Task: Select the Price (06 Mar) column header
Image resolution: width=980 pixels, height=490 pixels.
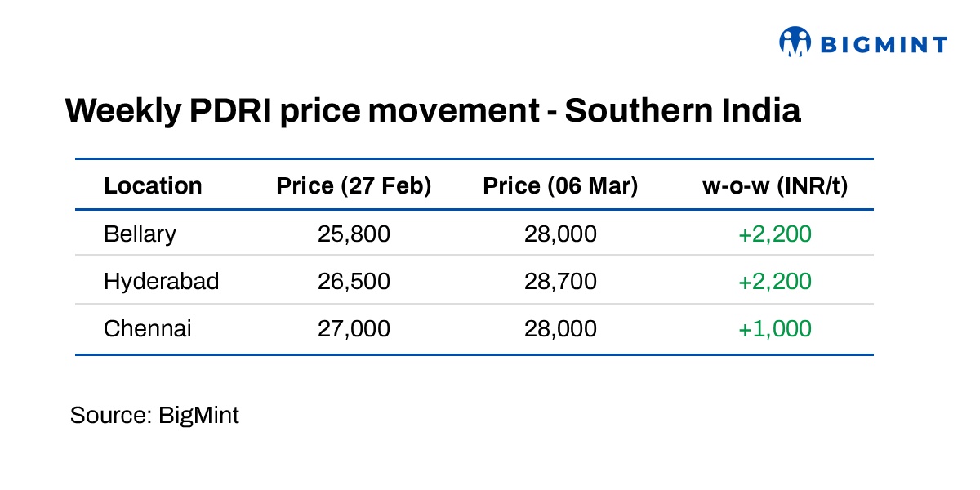Action: click(x=560, y=186)
